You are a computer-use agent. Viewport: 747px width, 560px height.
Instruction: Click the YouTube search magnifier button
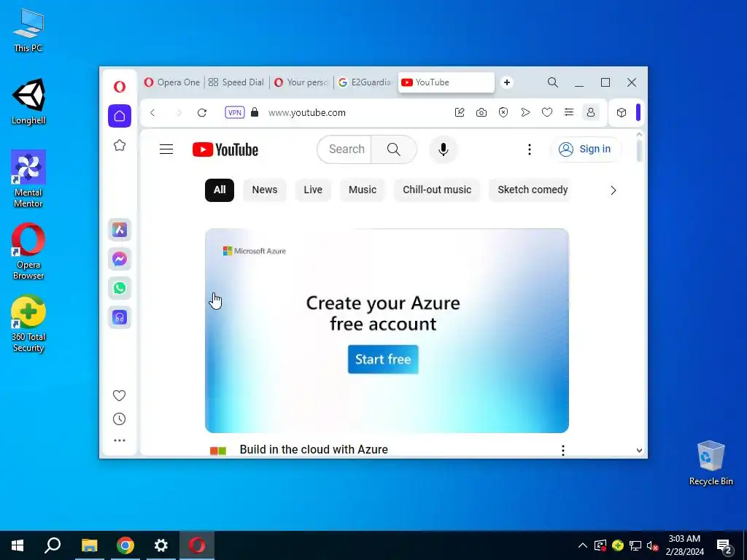pyautogui.click(x=393, y=149)
